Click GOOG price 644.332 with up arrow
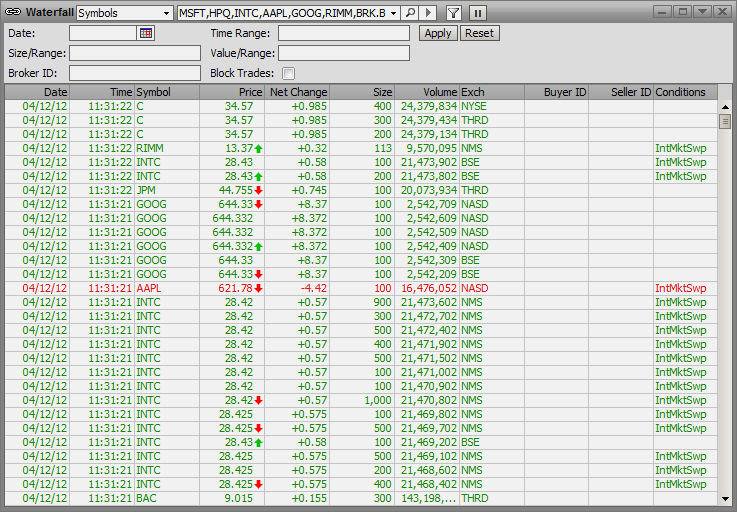Image resolution: width=737 pixels, height=512 pixels. (x=233, y=246)
